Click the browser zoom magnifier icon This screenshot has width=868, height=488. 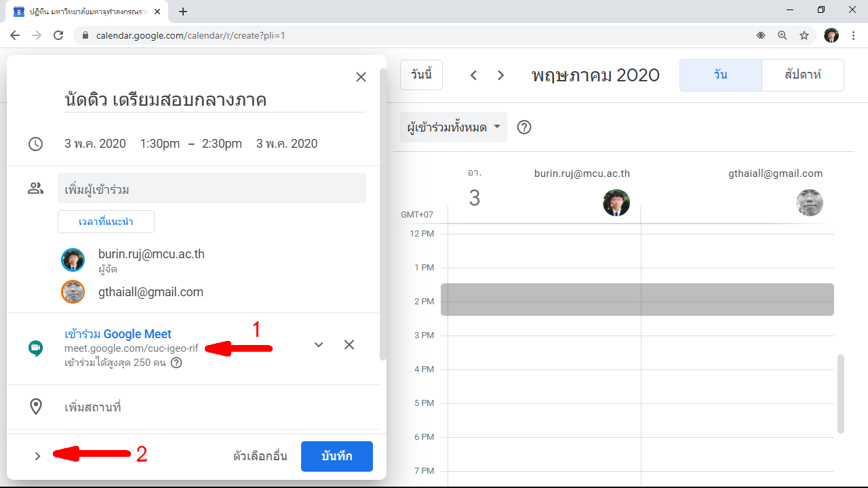click(x=783, y=35)
